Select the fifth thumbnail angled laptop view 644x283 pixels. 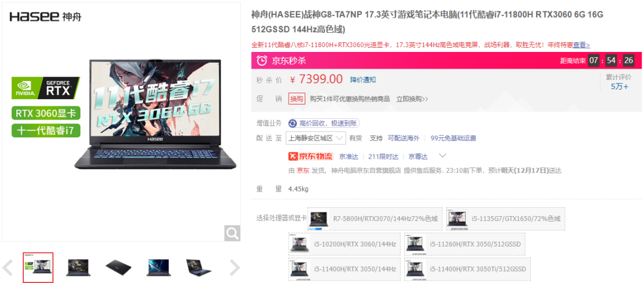[x=199, y=267]
